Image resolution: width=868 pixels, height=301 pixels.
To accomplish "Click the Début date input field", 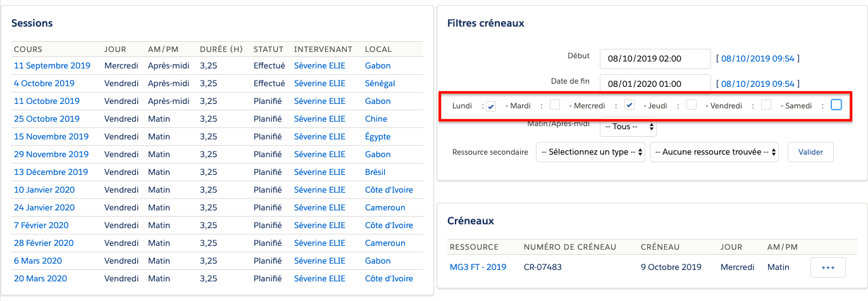I will [x=655, y=59].
